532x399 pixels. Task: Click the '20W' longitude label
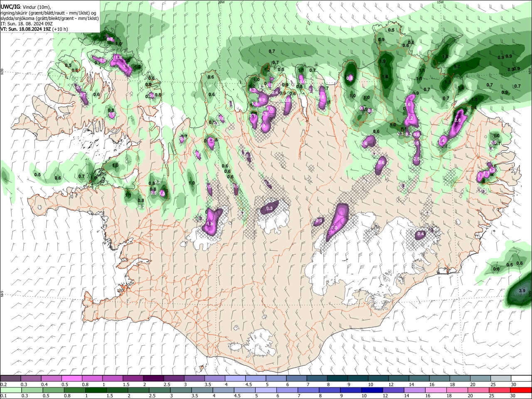221,2
